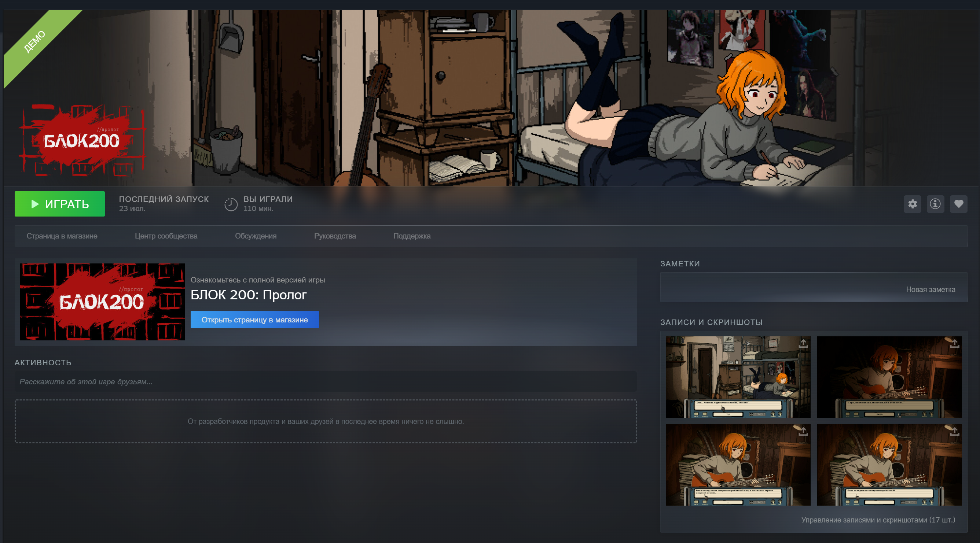The image size is (980, 543).
Task: Open the БЛОК 200 full version banner image
Action: (x=103, y=302)
